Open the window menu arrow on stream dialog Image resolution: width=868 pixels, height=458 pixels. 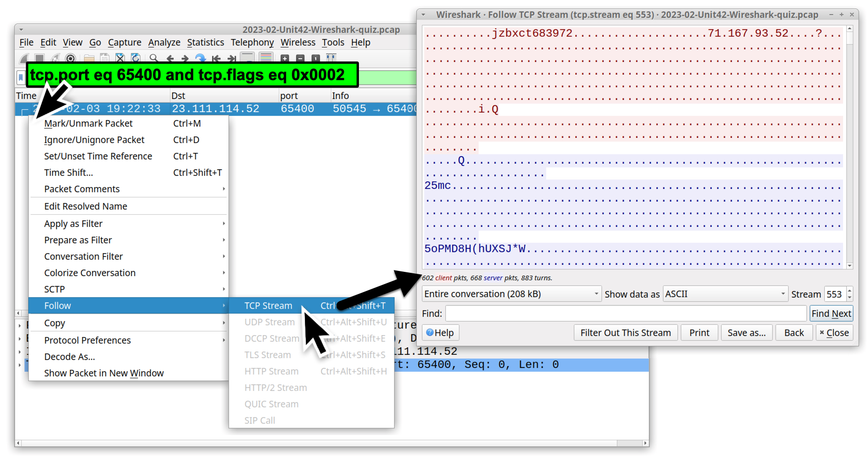pos(423,15)
